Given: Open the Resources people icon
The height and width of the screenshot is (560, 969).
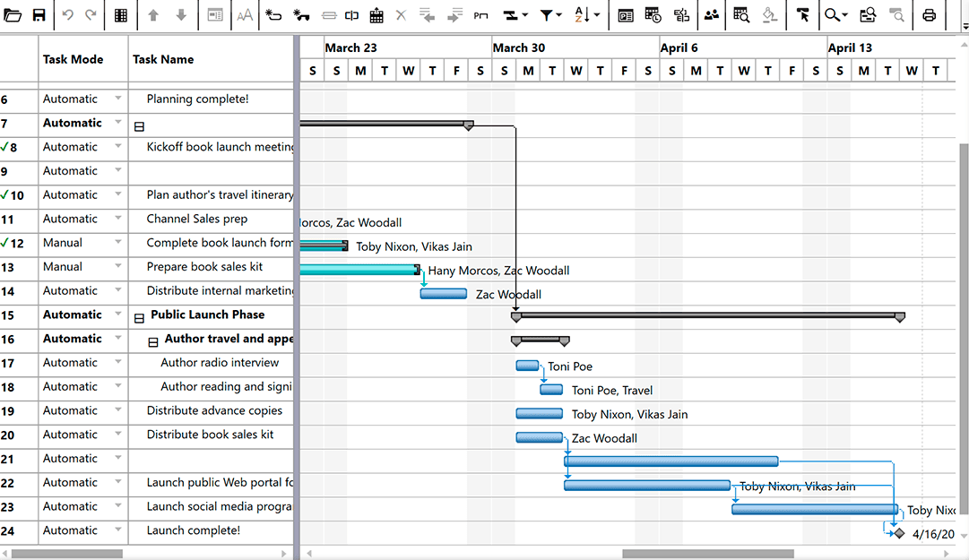Looking at the screenshot, I should coord(712,15).
